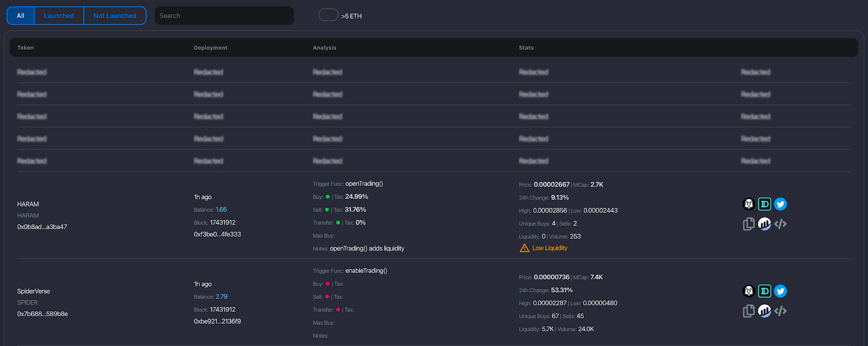Open Twitter icon for HARAM token
The image size is (868, 346).
coord(780,204)
